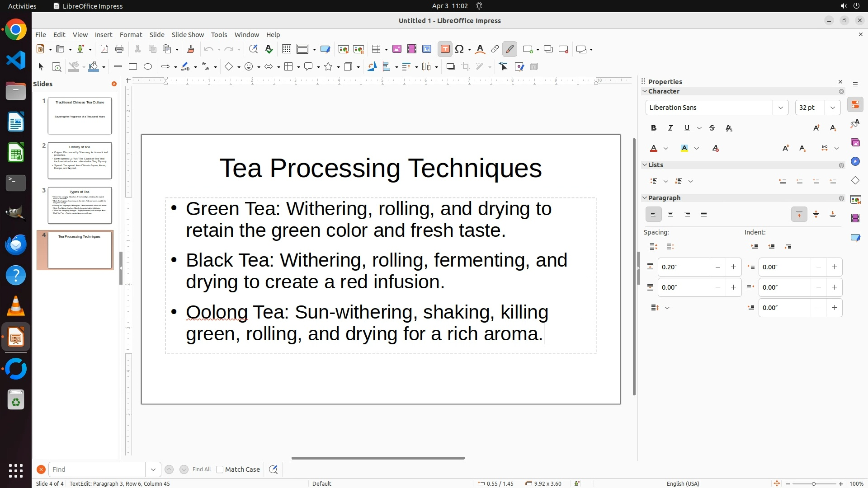Select the Types of Tea slide thumbnail
The image size is (868, 488).
tap(80, 206)
